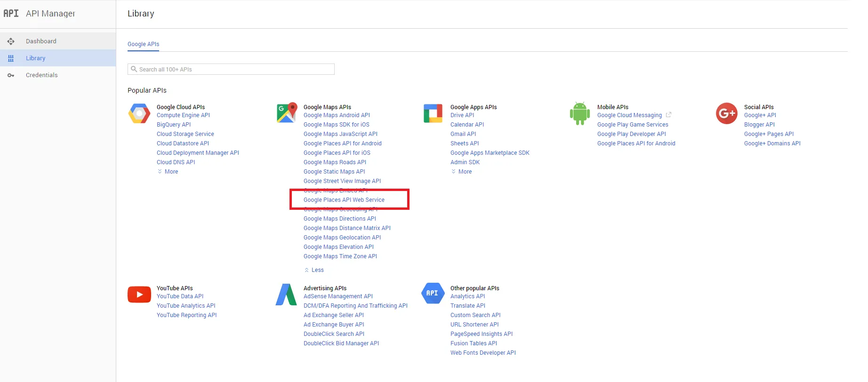Switch to the Google APIs tab
This screenshot has height=382, width=868.
[144, 44]
